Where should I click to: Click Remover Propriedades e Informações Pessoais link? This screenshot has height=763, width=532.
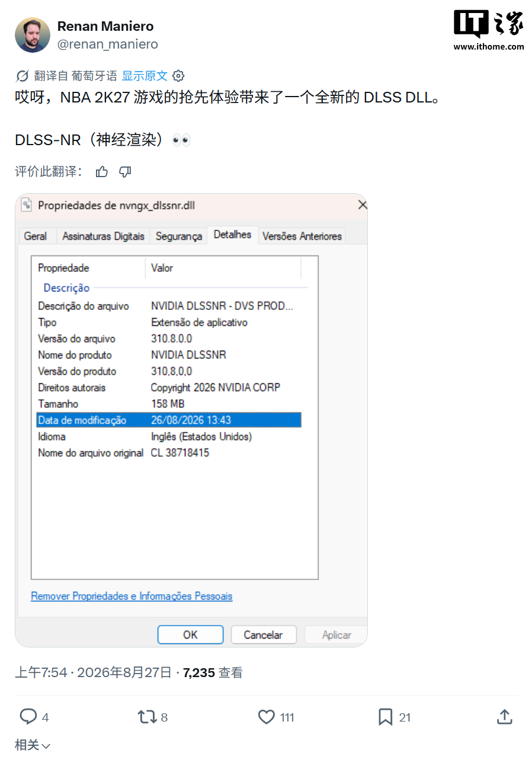pos(132,596)
